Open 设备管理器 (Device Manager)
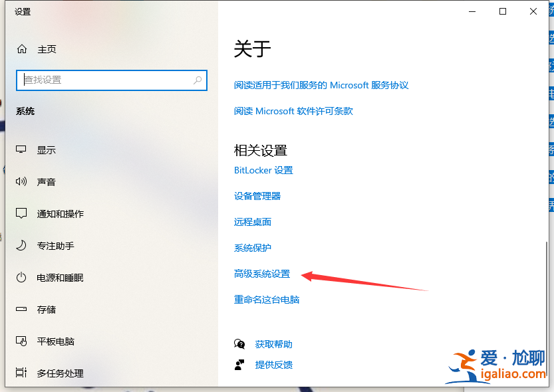554x392 pixels. click(x=259, y=196)
